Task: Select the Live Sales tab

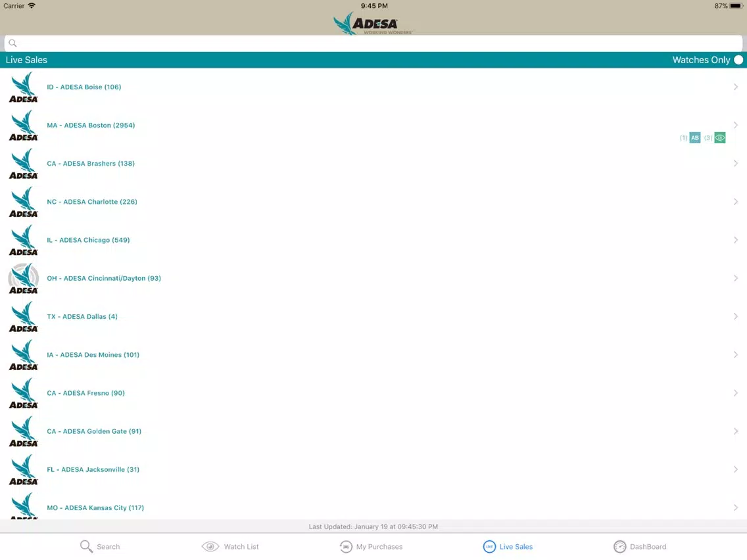Action: 508,547
